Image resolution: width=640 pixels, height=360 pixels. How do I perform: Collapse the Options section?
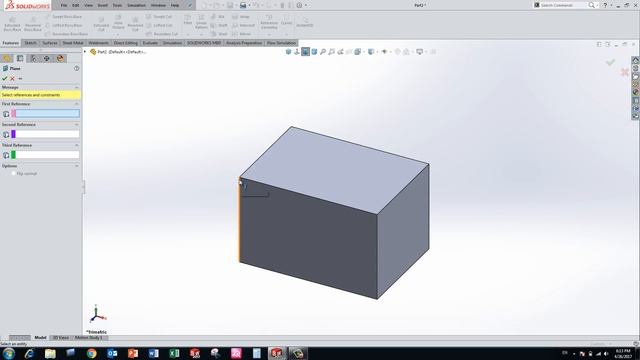pyautogui.click(x=76, y=166)
